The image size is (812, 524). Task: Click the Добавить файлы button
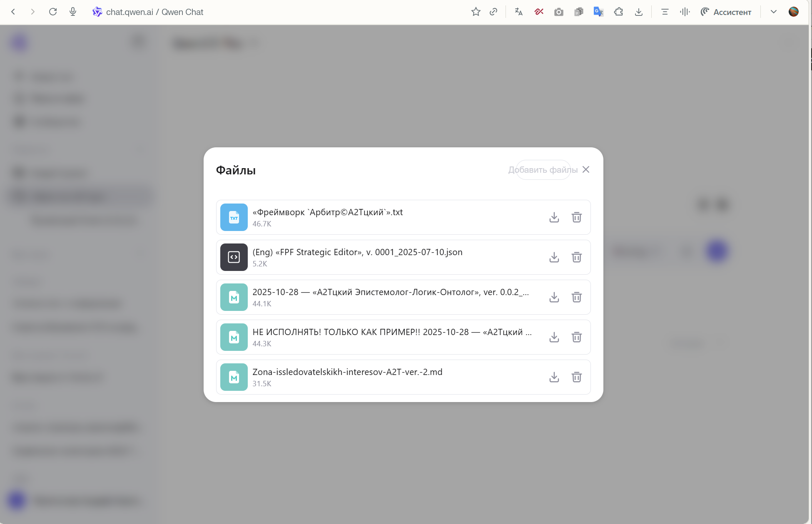(x=543, y=170)
